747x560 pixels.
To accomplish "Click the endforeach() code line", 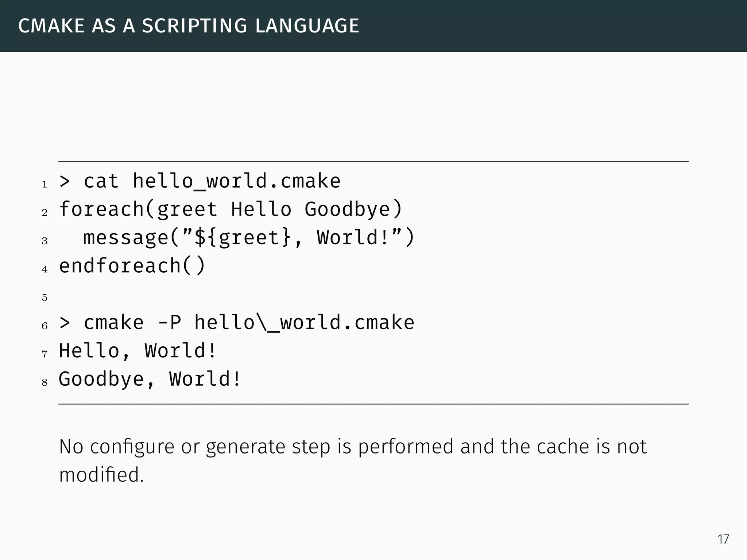I will [132, 266].
